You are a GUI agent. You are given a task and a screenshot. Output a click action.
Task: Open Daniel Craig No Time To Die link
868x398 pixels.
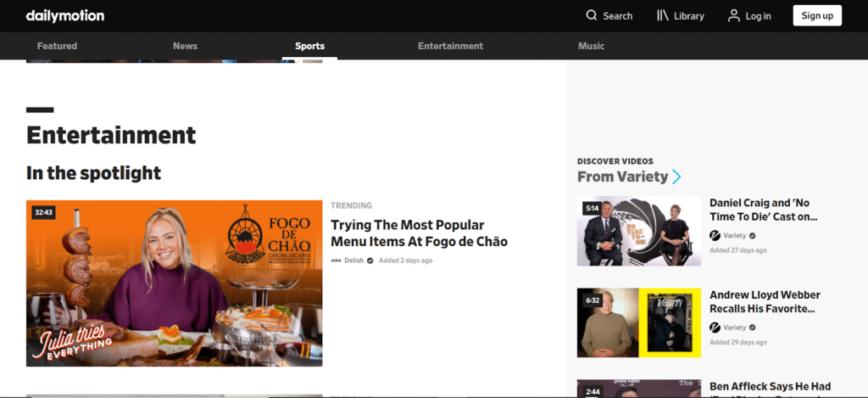pos(763,210)
